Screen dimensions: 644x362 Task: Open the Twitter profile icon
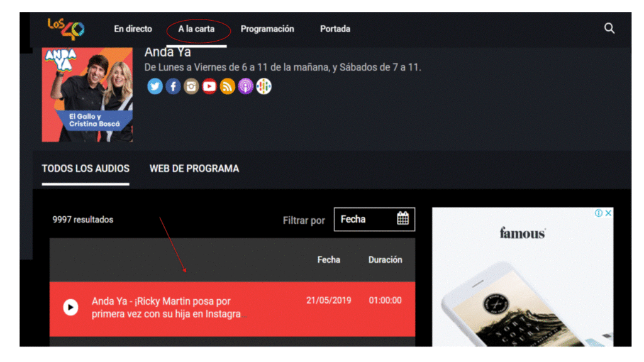pos(155,86)
